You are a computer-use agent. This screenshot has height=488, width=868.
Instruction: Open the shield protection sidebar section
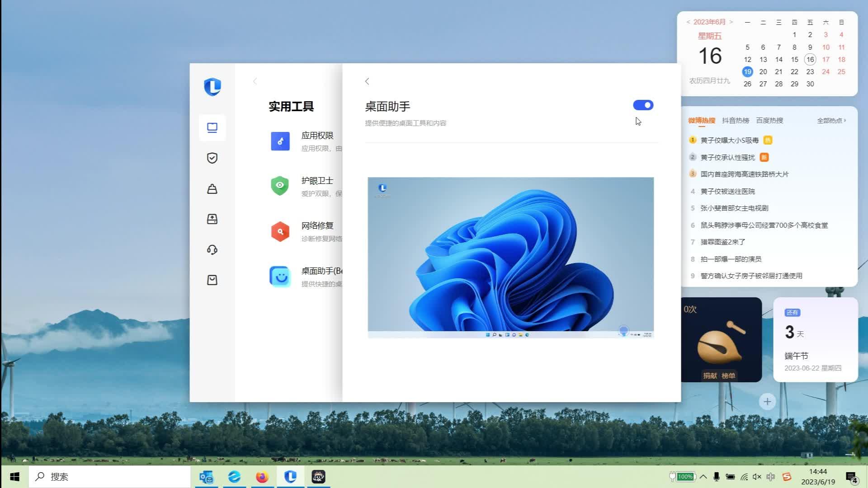point(212,158)
